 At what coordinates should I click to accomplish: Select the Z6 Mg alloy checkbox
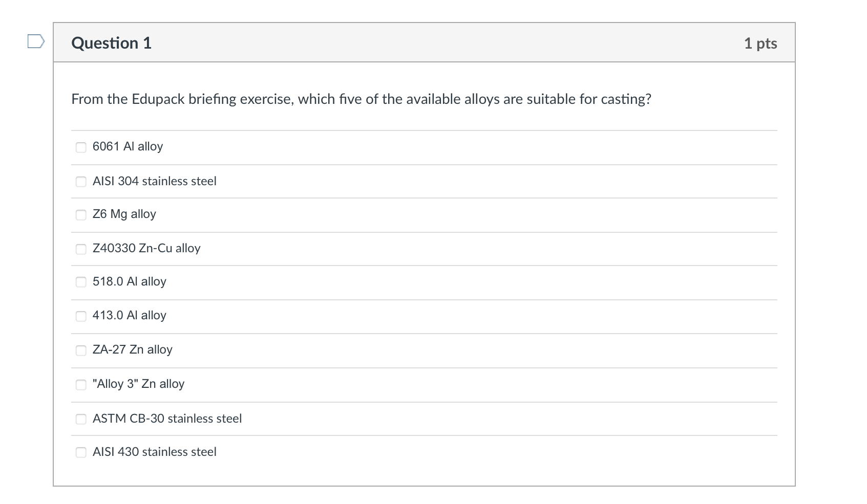81,215
